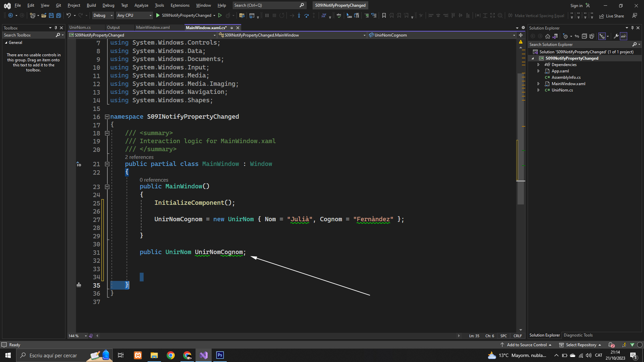The image size is (644, 362).
Task: Toggle the Solution Explorer nested view button
Action: (x=602, y=36)
